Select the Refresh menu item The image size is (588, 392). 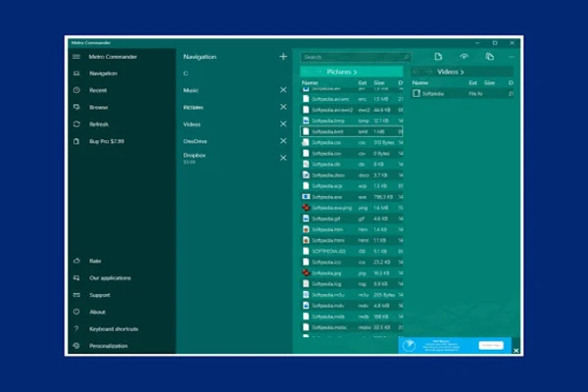[99, 124]
